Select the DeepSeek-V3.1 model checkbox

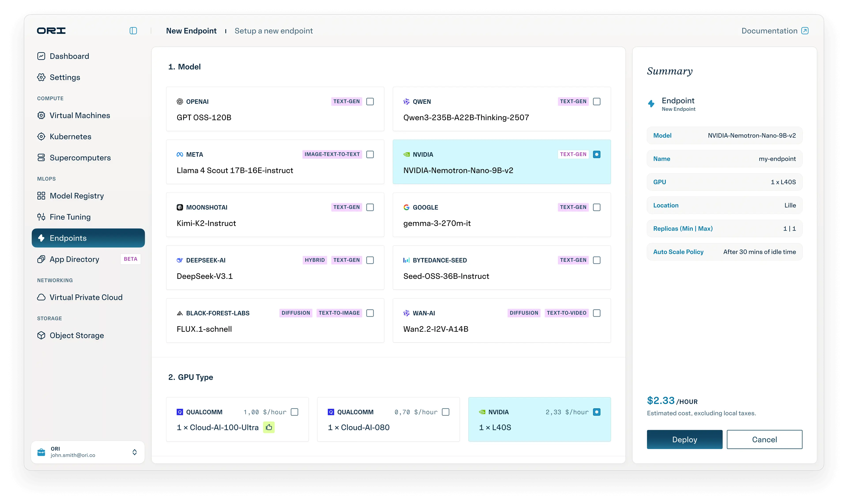click(370, 260)
